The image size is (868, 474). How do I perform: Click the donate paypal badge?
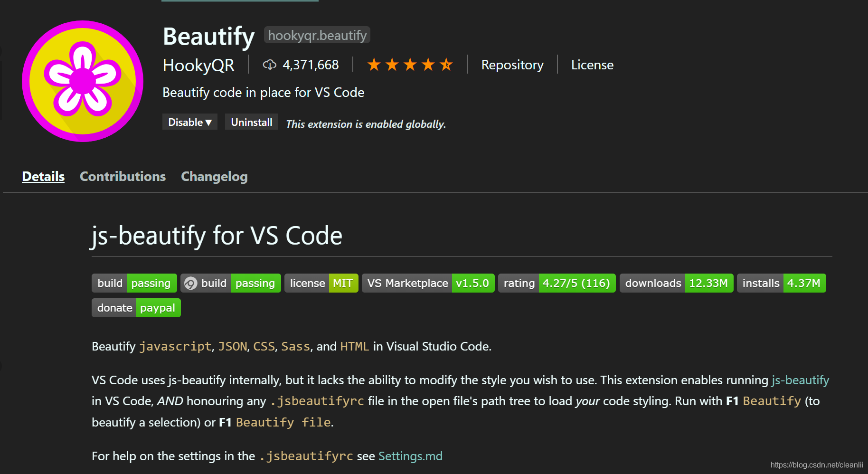(x=136, y=308)
